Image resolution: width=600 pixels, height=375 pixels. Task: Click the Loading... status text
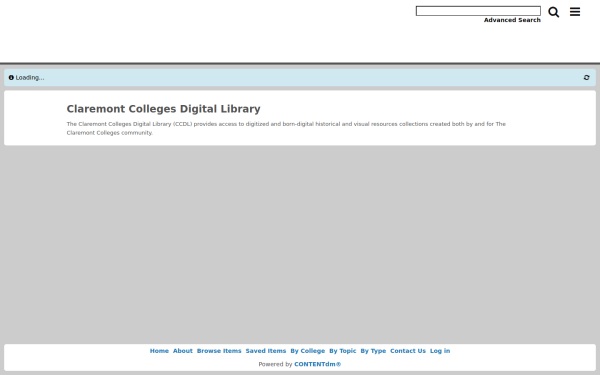click(30, 78)
